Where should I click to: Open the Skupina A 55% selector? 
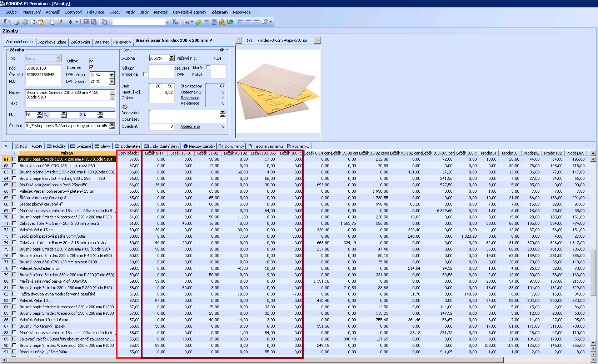172,58
